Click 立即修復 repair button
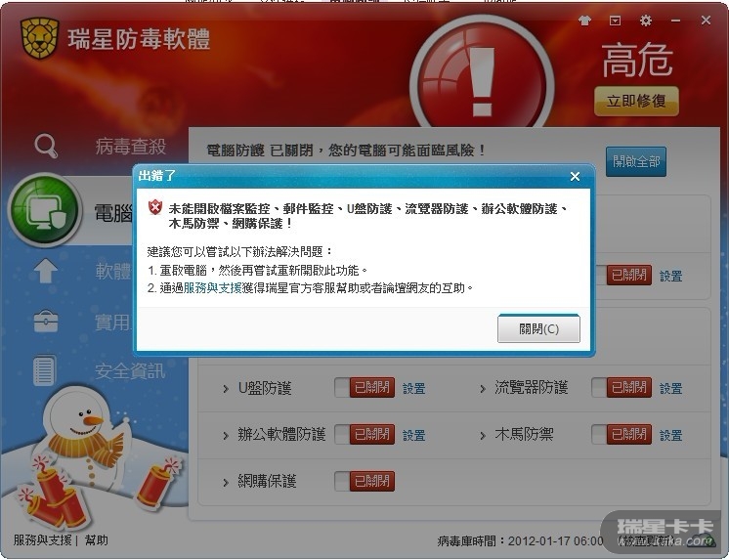Image resolution: width=729 pixels, height=560 pixels. pyautogui.click(x=636, y=101)
